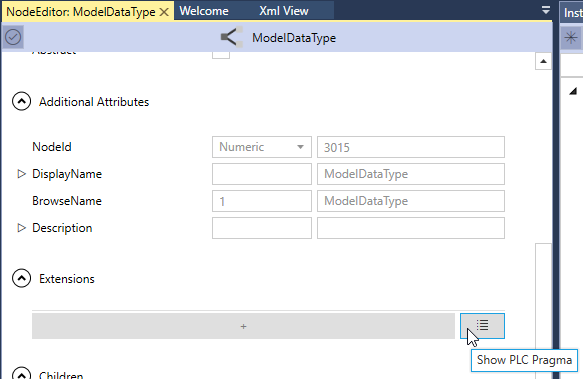Click the plus add extension button

pos(243,326)
